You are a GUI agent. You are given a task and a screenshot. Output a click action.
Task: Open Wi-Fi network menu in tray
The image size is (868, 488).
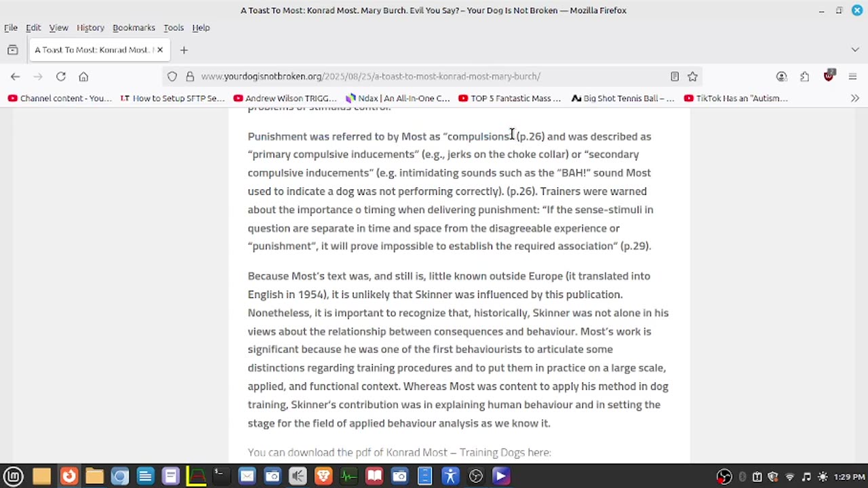click(x=790, y=476)
